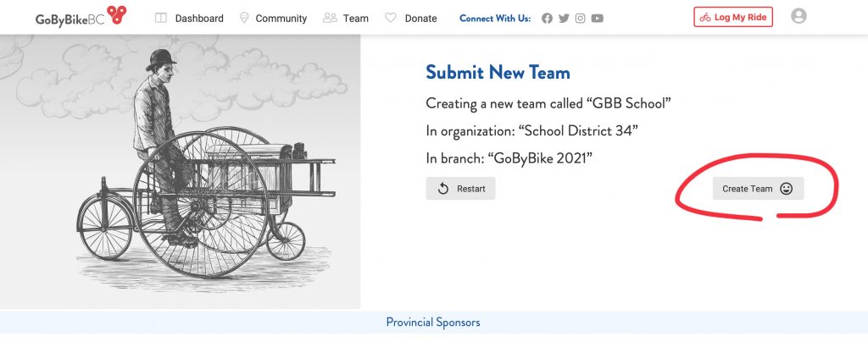Open the YouTube social link icon

pyautogui.click(x=598, y=19)
